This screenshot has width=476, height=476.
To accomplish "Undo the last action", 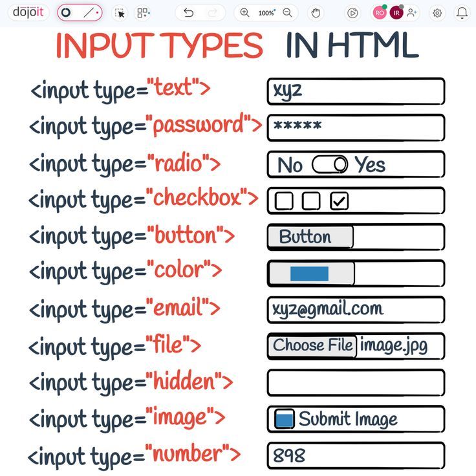I will [x=188, y=13].
